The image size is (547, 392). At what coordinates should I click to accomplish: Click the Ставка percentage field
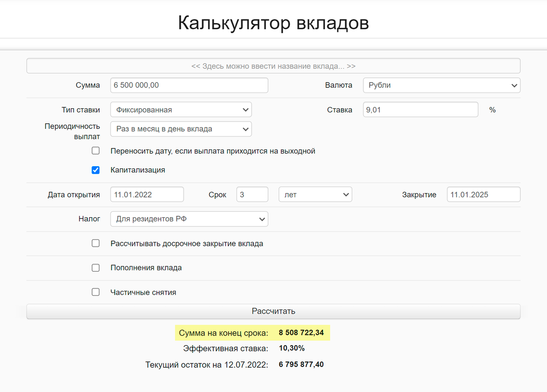click(420, 109)
